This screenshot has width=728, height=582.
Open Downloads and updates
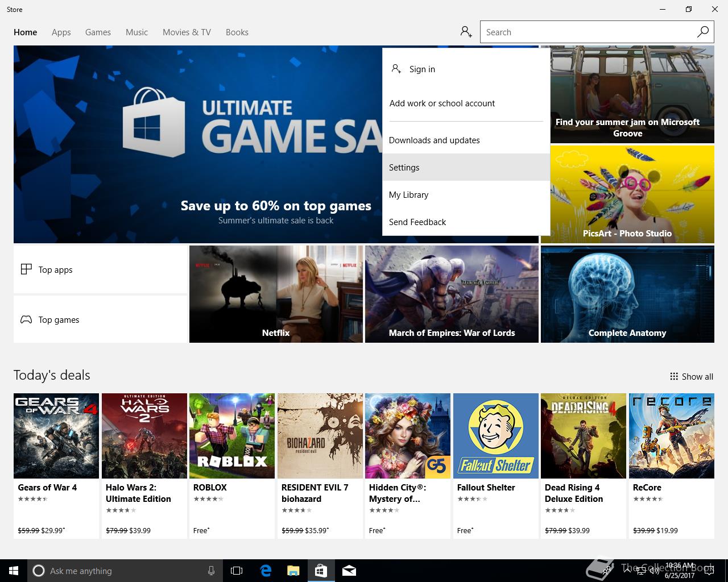tap(466, 140)
